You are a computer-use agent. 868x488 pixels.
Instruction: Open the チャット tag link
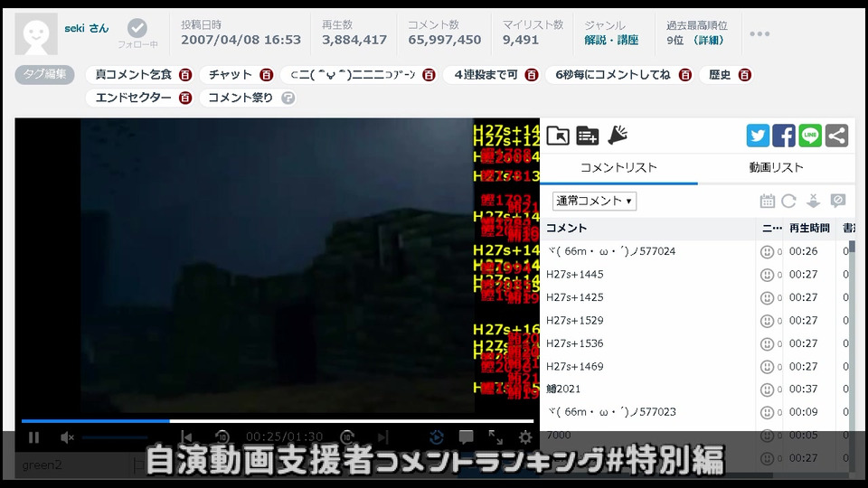tap(231, 75)
